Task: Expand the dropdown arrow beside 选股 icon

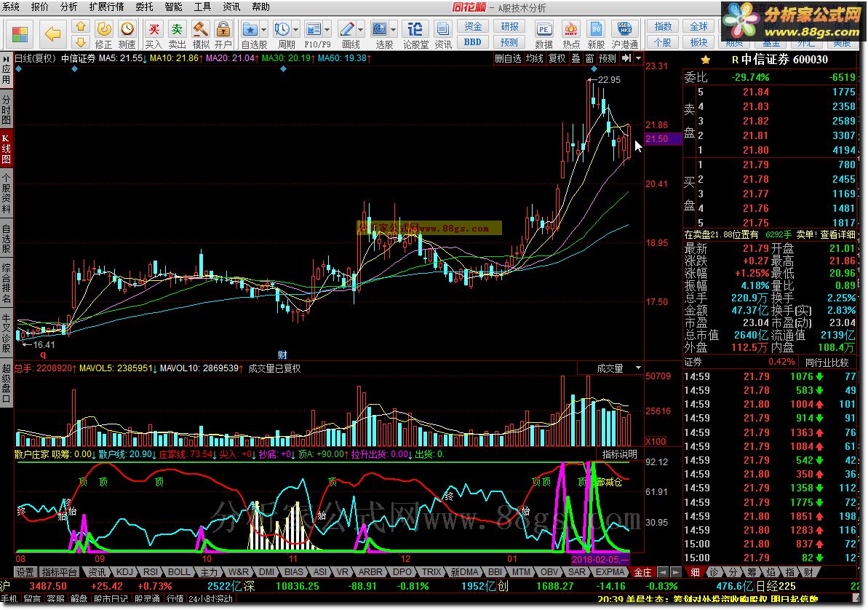Action: 394,29
